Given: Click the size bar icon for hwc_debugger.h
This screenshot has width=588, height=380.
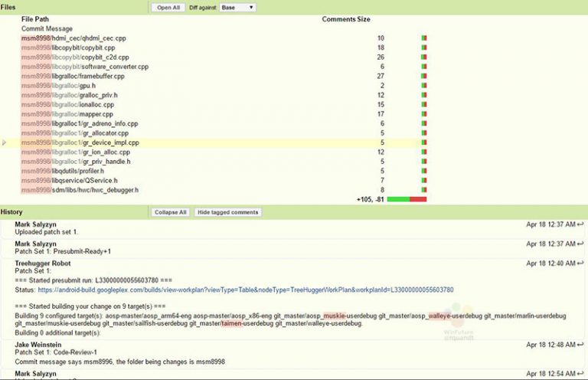Looking at the screenshot, I should click(423, 190).
